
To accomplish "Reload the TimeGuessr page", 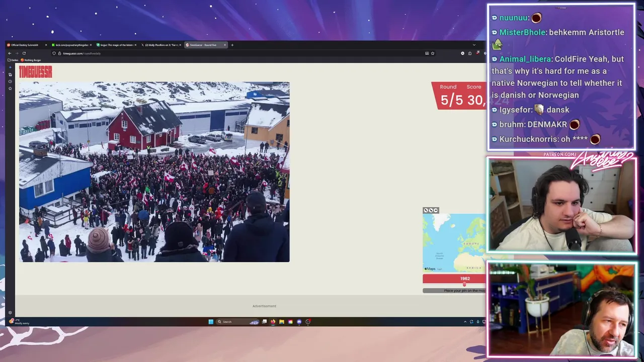I will click(24, 53).
